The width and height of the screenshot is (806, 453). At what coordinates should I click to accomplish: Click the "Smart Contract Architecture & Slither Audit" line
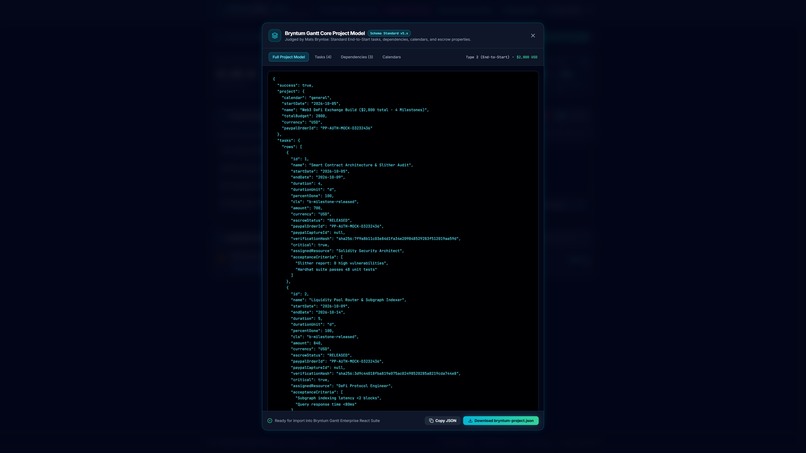[352, 165]
